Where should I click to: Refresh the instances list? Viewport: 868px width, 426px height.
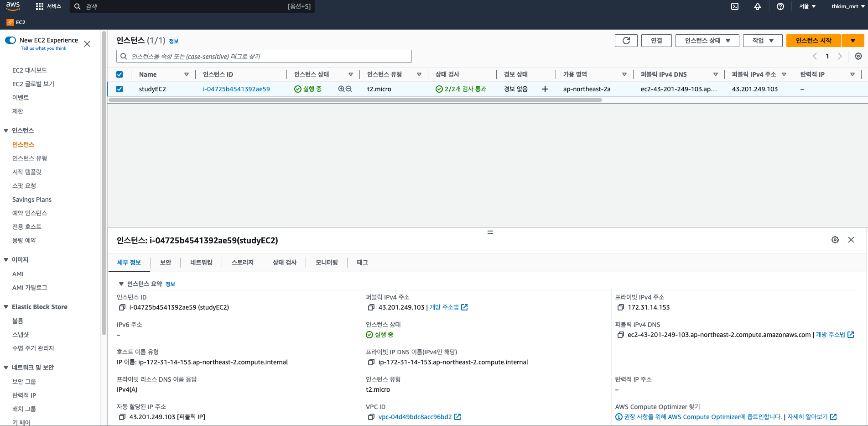coord(626,41)
